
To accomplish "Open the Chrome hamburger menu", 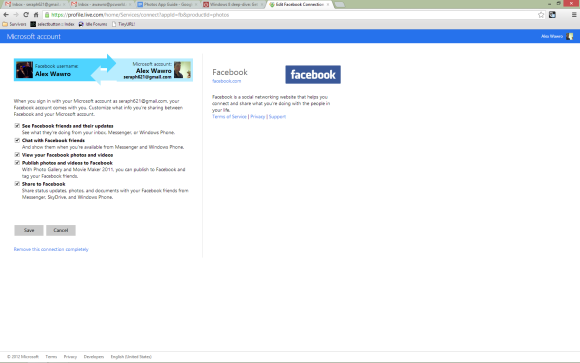I will pyautogui.click(x=574, y=15).
